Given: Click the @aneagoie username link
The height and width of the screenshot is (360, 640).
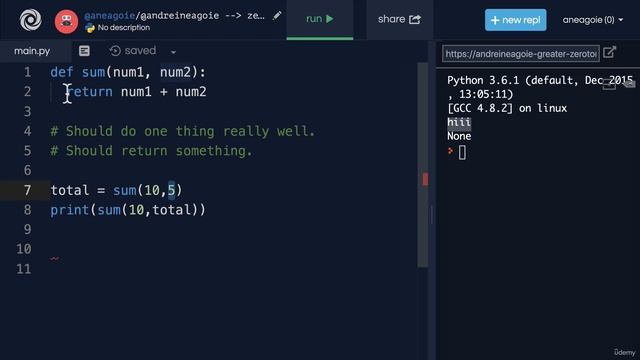Looking at the screenshot, I should [x=109, y=16].
